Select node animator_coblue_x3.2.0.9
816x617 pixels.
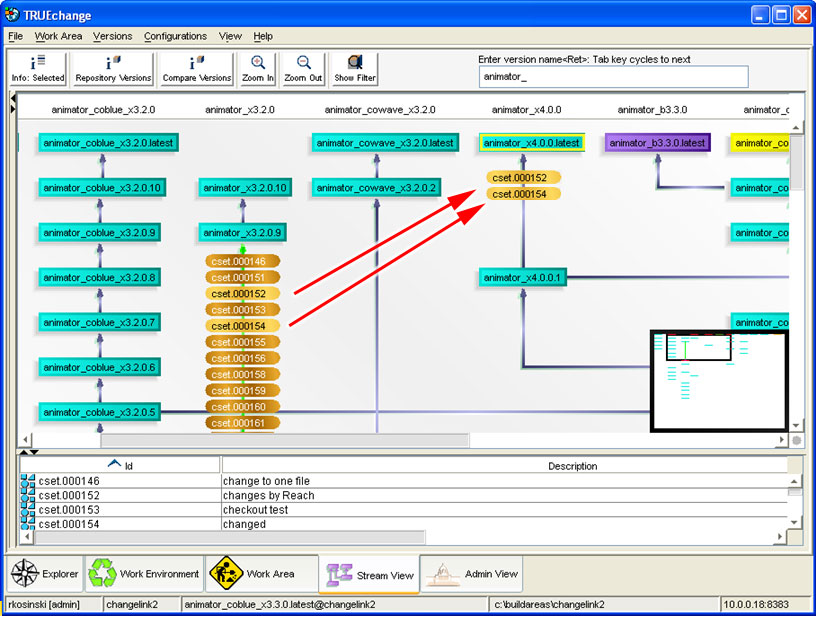tap(99, 232)
